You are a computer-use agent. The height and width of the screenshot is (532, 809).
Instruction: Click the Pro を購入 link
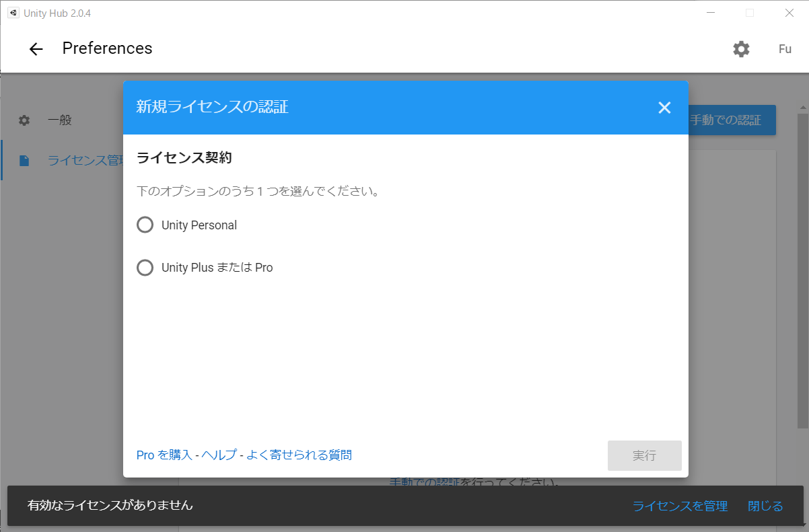coord(164,455)
